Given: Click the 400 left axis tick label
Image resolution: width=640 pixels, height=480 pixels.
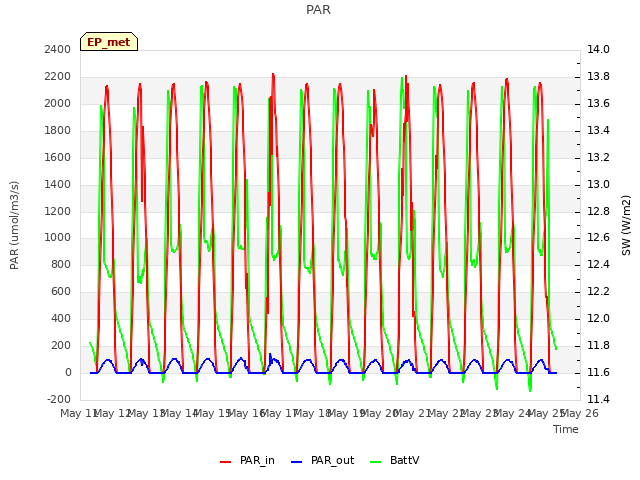Looking at the screenshot, I should click(61, 318).
